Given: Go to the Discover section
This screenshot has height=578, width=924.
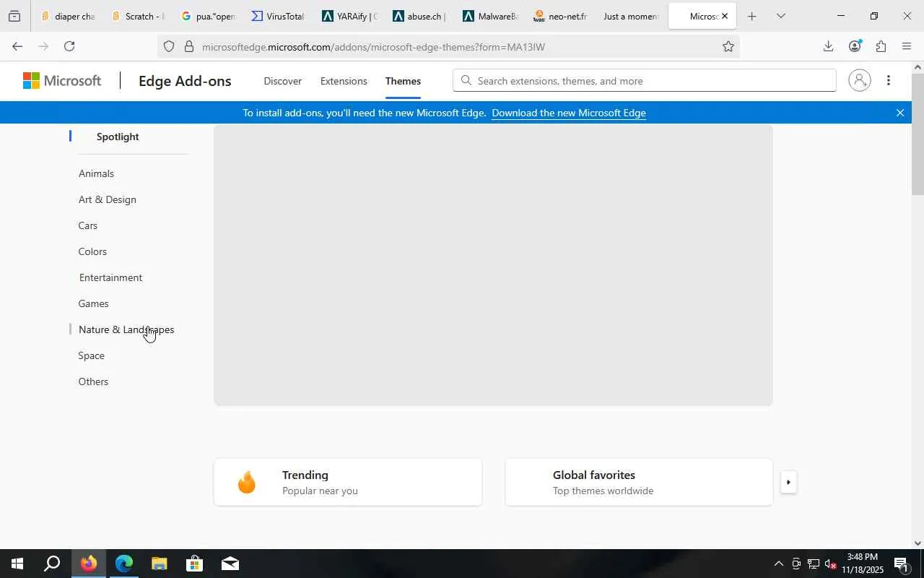Looking at the screenshot, I should click(282, 81).
